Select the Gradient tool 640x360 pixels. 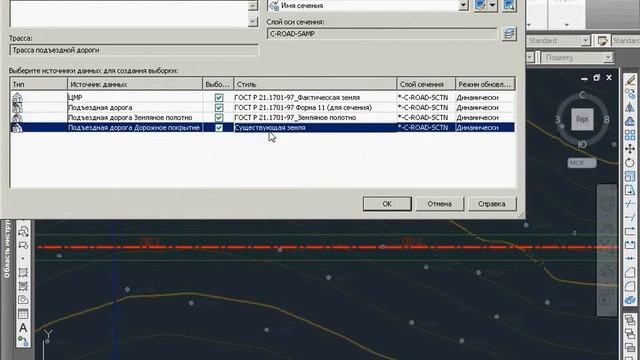[x=23, y=286]
